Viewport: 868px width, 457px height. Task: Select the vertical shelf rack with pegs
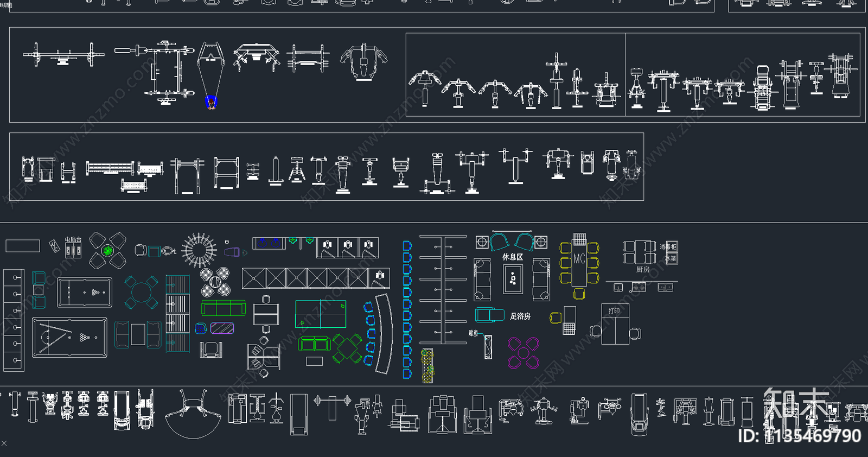(x=443, y=289)
